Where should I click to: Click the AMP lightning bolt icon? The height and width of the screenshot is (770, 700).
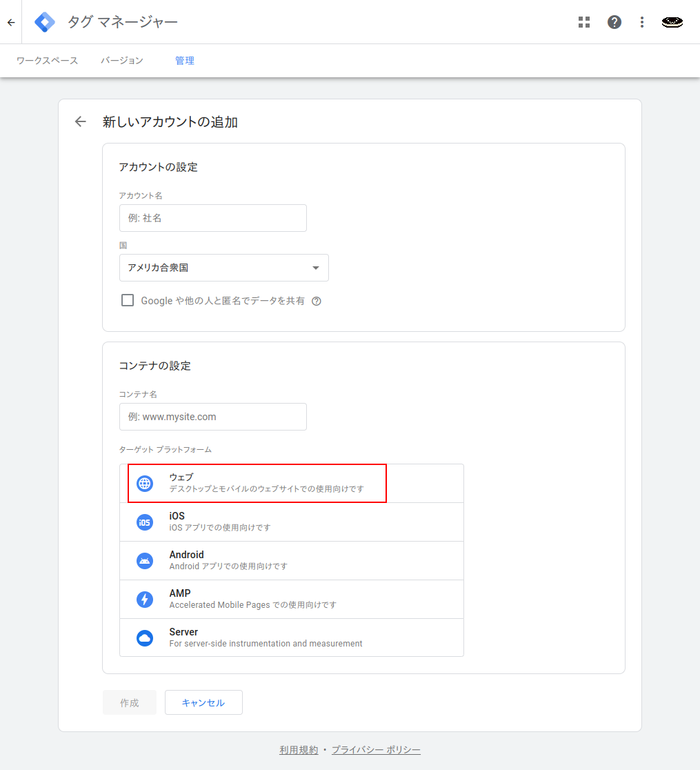(145, 599)
